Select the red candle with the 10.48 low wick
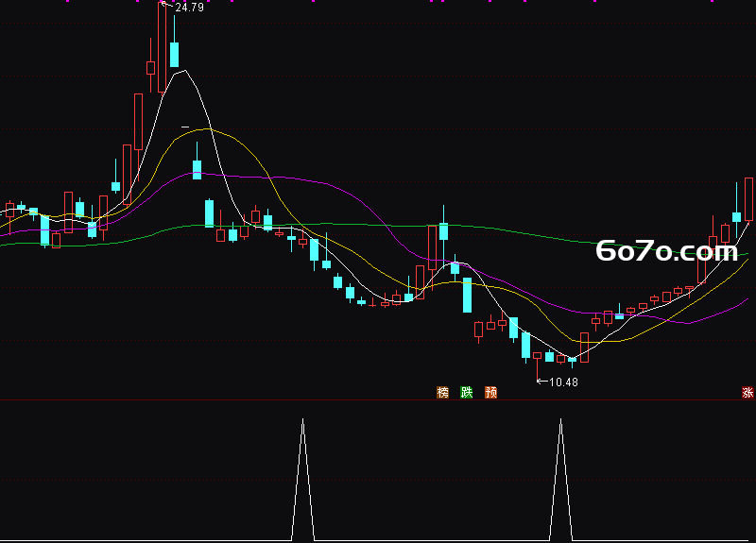The image size is (756, 543). coord(537,367)
